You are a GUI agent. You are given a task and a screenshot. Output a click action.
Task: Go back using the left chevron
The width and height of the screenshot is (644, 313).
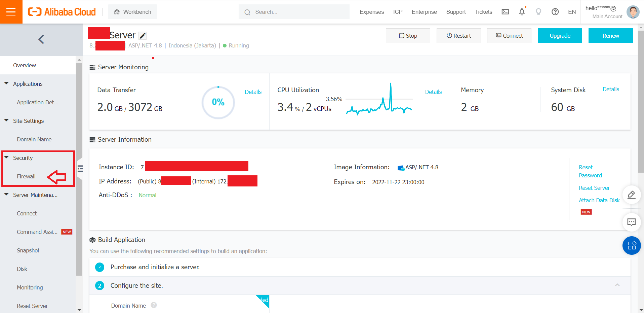[41, 39]
